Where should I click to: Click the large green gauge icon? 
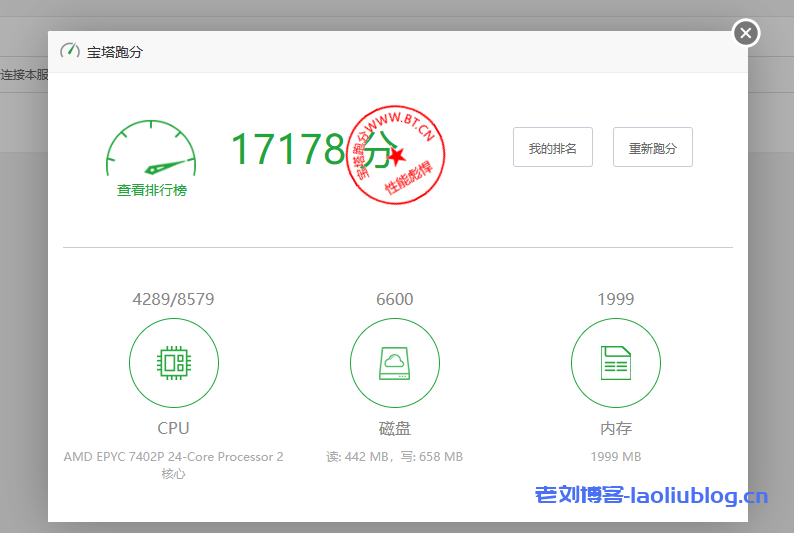point(151,150)
